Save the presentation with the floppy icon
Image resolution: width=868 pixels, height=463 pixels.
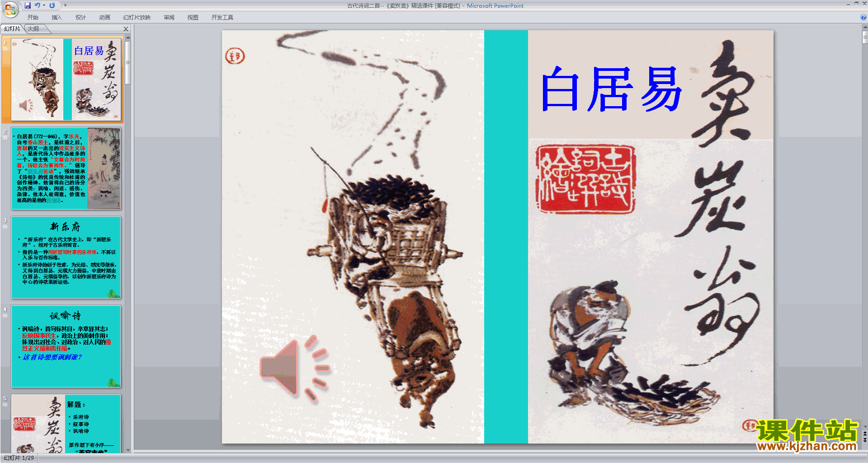[28, 5]
